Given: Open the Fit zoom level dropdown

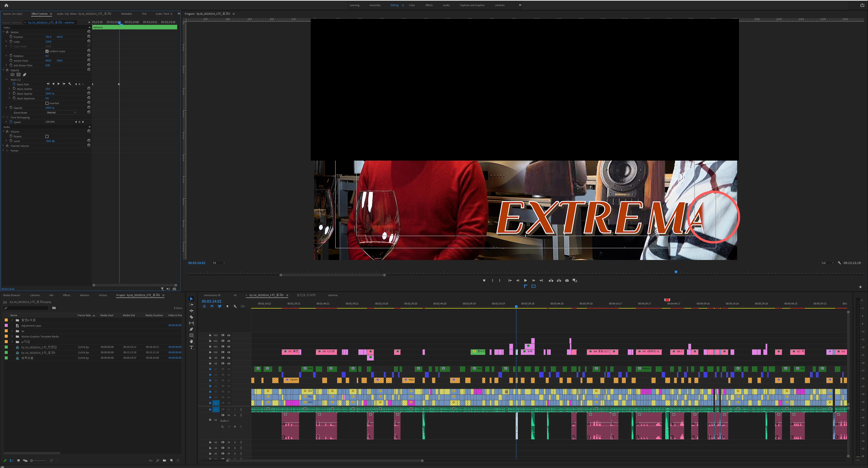Looking at the screenshot, I should 219,263.
